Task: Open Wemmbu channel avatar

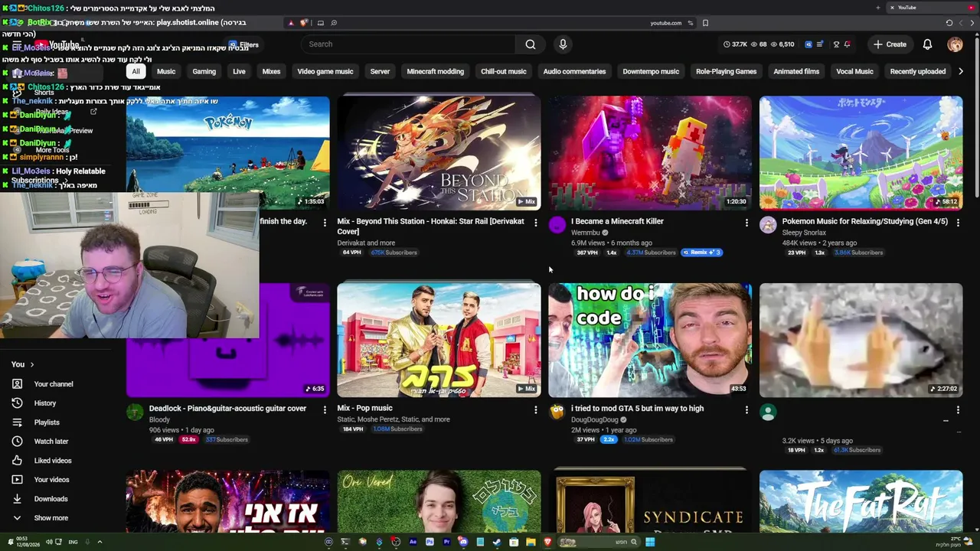Action: tap(557, 224)
